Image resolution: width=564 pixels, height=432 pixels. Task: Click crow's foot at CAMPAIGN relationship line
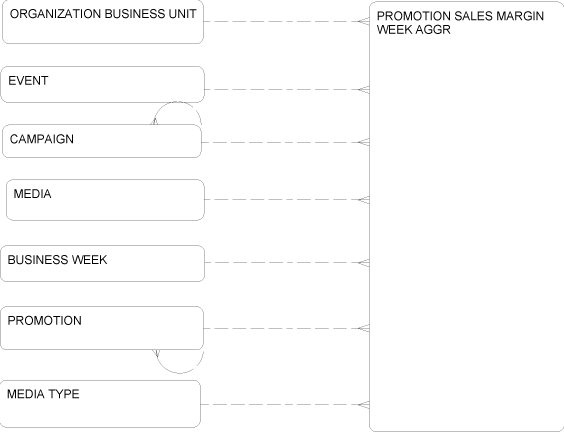click(x=364, y=142)
